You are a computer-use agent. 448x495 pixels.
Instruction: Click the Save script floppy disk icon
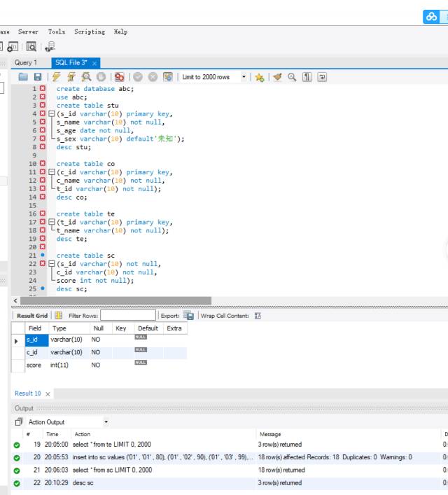pyautogui.click(x=38, y=77)
